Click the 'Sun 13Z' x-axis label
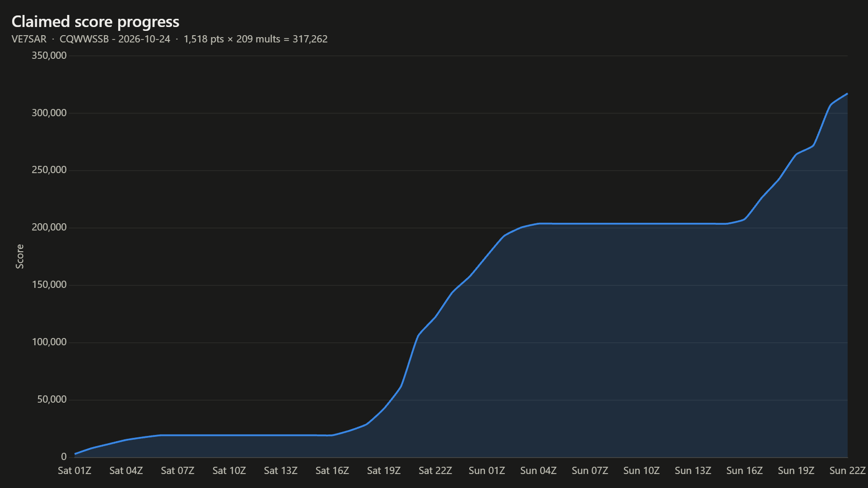 (693, 471)
